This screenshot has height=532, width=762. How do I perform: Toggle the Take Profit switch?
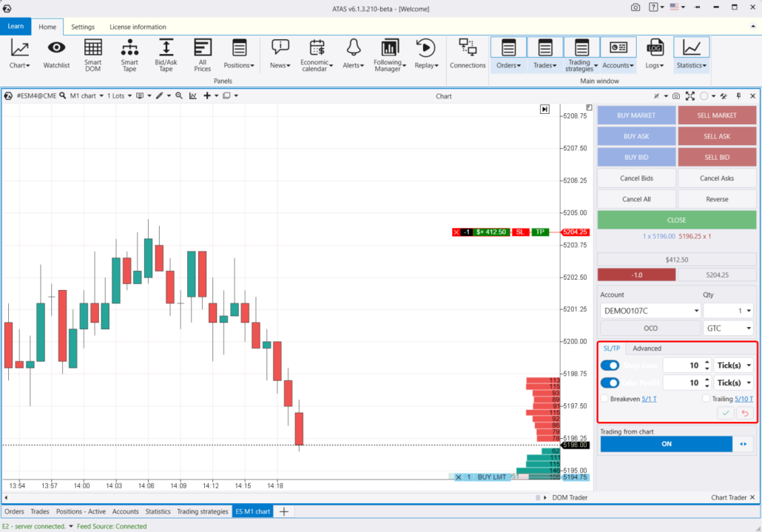point(610,383)
